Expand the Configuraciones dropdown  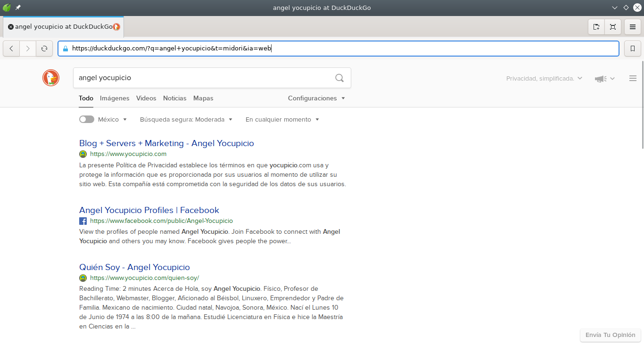[x=316, y=99]
